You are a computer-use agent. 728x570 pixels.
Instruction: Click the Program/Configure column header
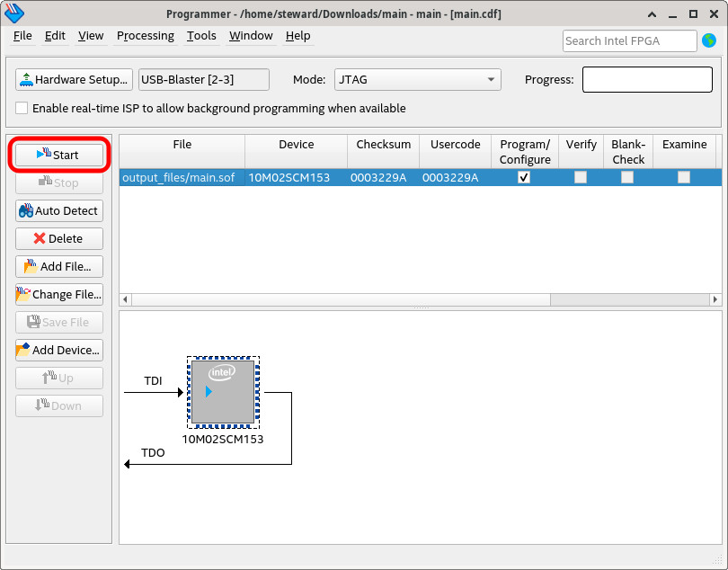[x=525, y=151]
